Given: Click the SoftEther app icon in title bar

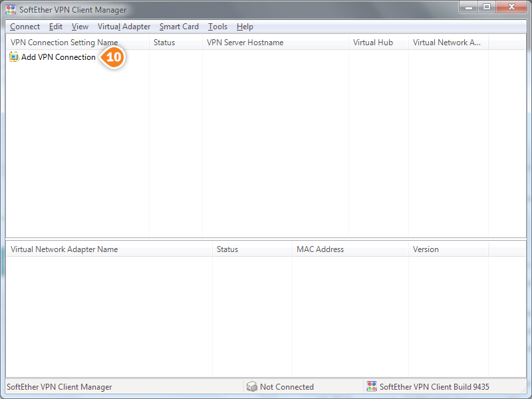Looking at the screenshot, I should [11, 9].
